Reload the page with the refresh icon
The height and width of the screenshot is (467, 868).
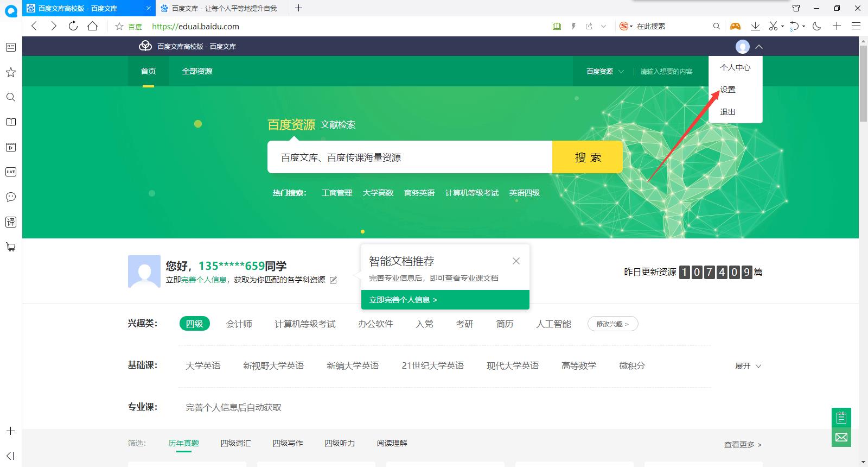tap(73, 26)
